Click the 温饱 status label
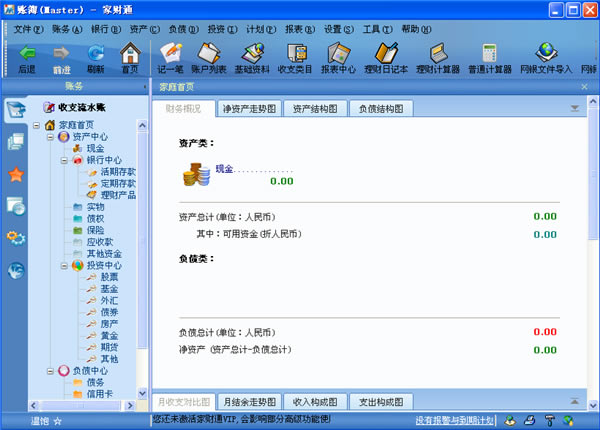This screenshot has width=600, height=430. (40, 421)
